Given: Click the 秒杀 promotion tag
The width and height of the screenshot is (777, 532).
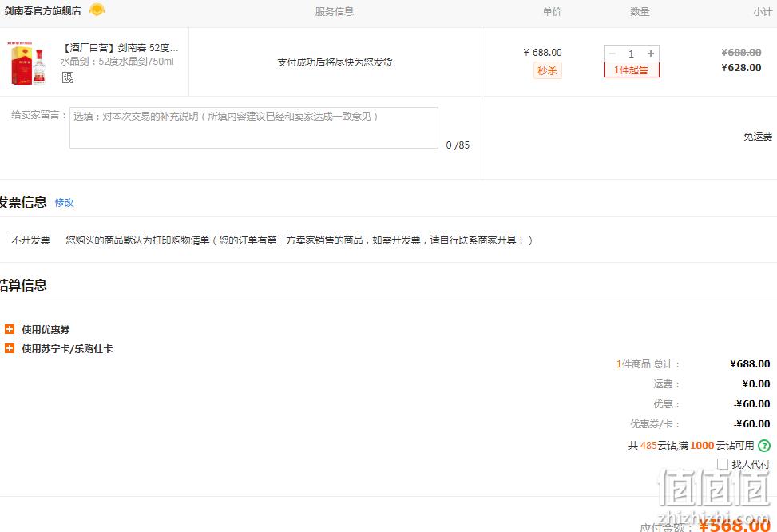Looking at the screenshot, I should coord(547,70).
